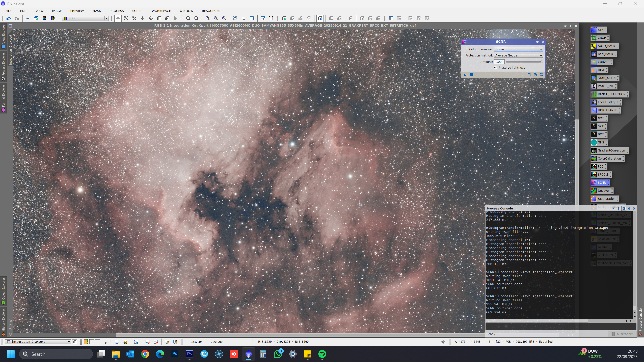The width and height of the screenshot is (644, 362).
Task: Click the SCNR reset icon
Action: [x=542, y=75]
